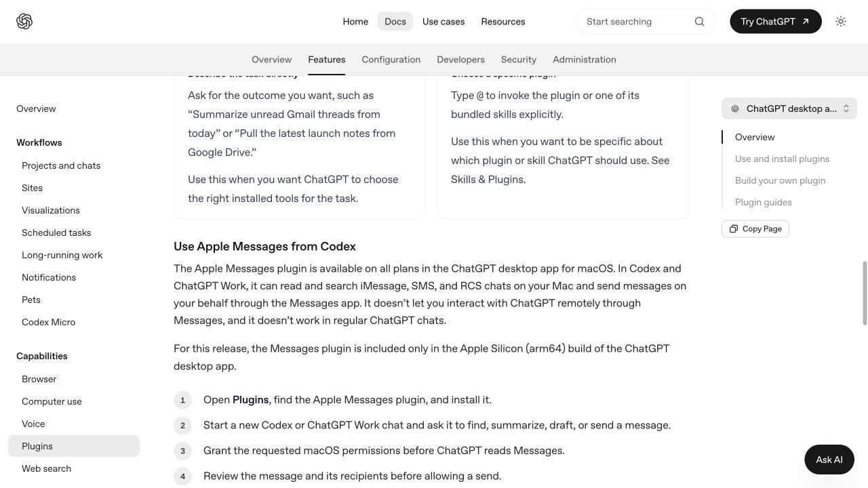Open Overview in the left sidebar
Screen dimensions: 868x488
click(36, 108)
